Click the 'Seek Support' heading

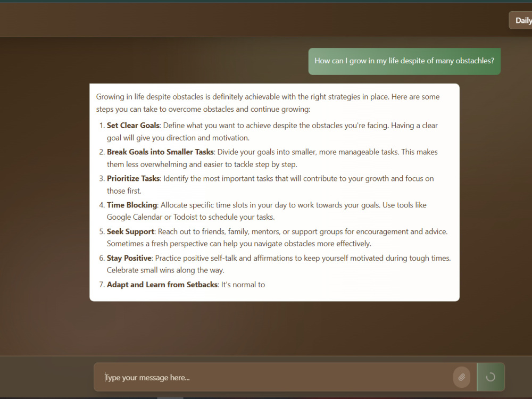click(131, 231)
